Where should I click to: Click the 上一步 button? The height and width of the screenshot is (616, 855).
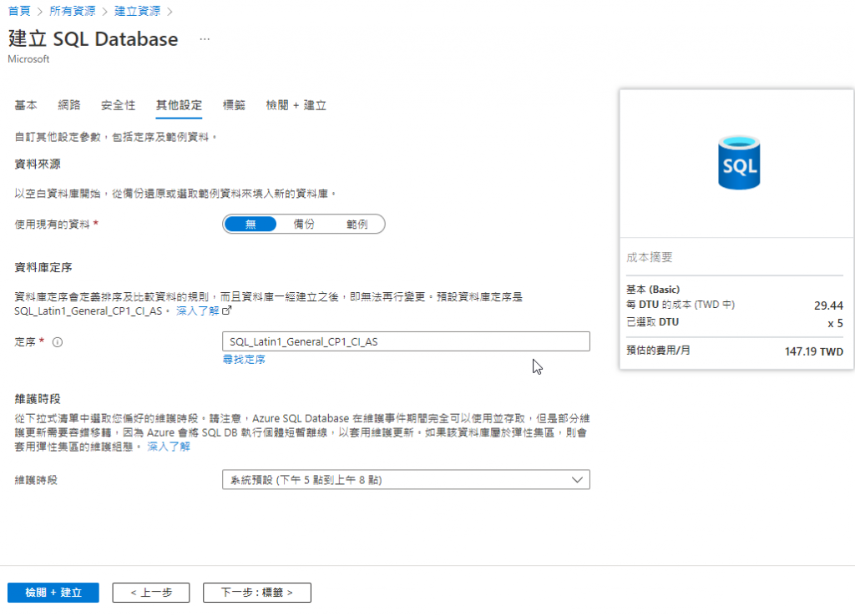[x=151, y=593]
